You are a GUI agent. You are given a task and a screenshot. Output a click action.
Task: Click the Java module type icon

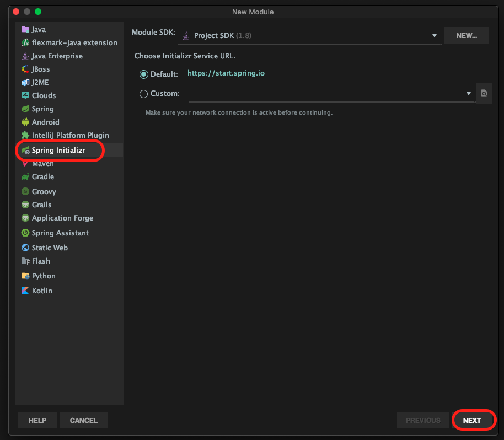pyautogui.click(x=25, y=29)
